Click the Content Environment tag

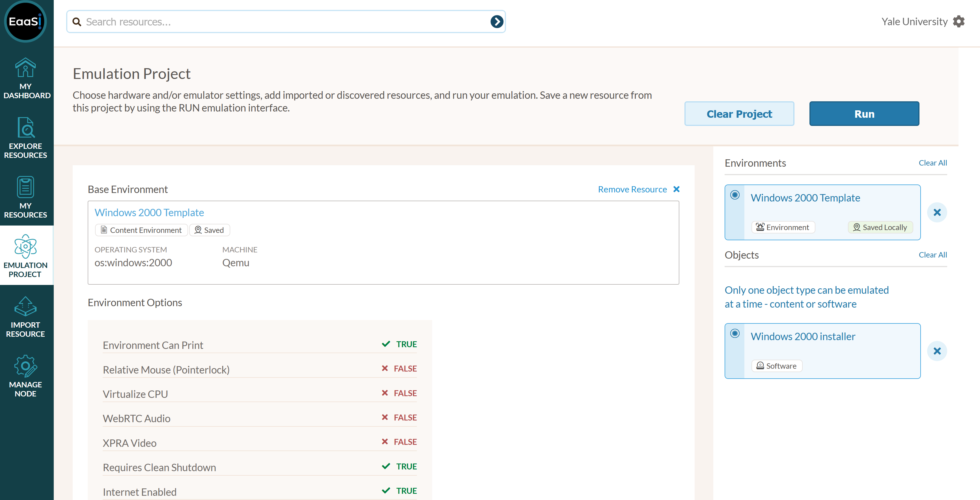(x=141, y=230)
